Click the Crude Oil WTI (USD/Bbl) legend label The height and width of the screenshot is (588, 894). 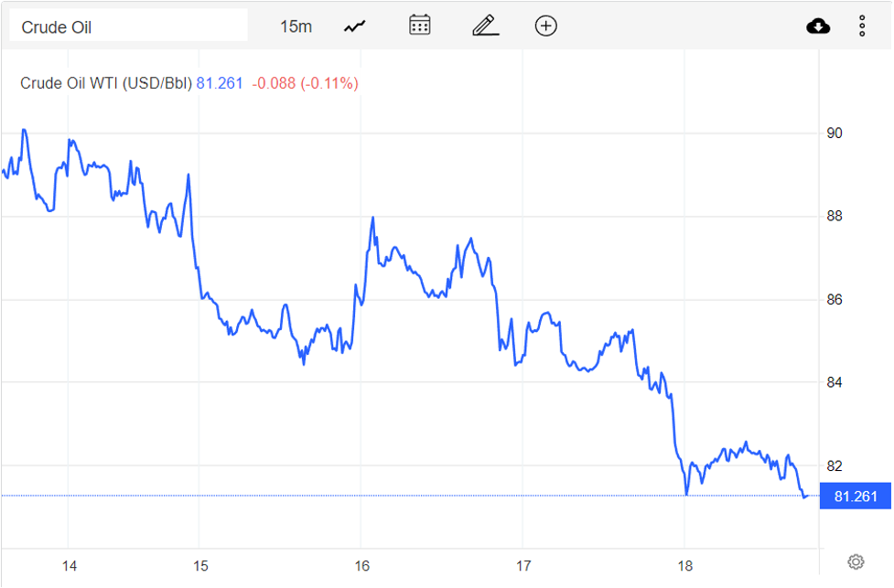point(106,83)
